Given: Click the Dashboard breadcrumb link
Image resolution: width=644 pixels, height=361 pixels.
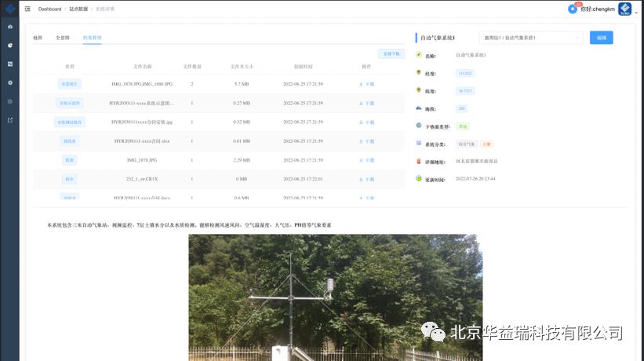Looking at the screenshot, I should (49, 9).
